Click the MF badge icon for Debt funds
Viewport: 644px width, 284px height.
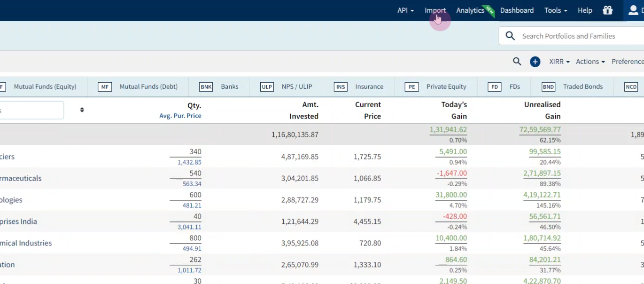coord(105,87)
